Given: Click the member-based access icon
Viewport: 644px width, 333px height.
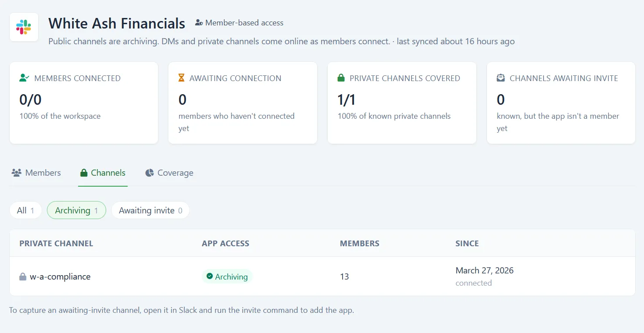Looking at the screenshot, I should [199, 23].
